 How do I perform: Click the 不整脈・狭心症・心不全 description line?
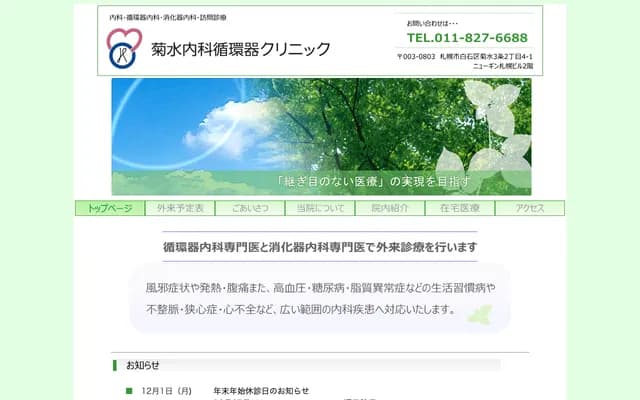[301, 309]
